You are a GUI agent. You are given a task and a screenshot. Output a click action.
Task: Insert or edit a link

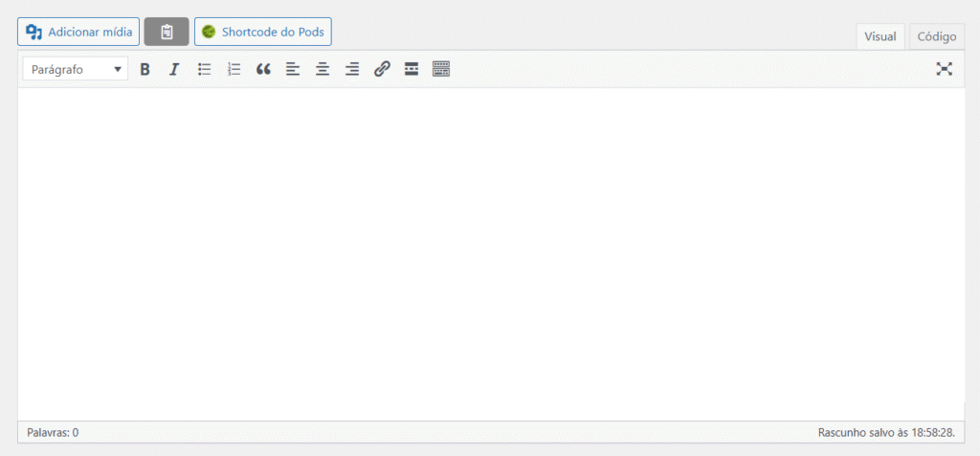tap(382, 69)
